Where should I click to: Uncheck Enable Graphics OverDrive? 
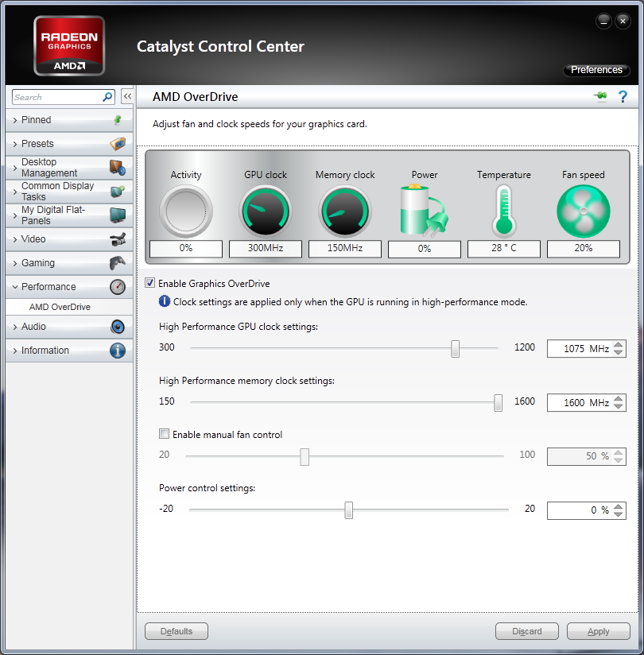150,283
